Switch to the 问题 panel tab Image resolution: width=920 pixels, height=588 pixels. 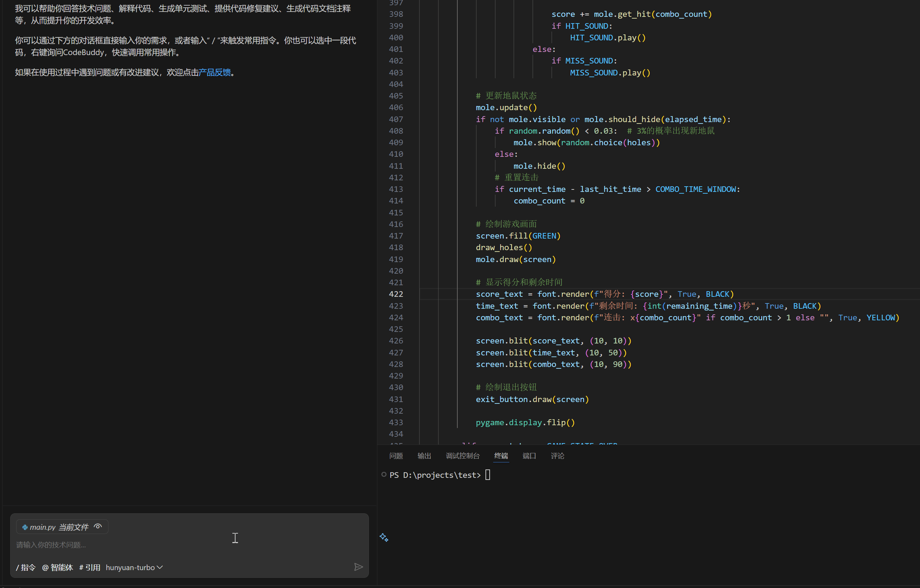(396, 456)
